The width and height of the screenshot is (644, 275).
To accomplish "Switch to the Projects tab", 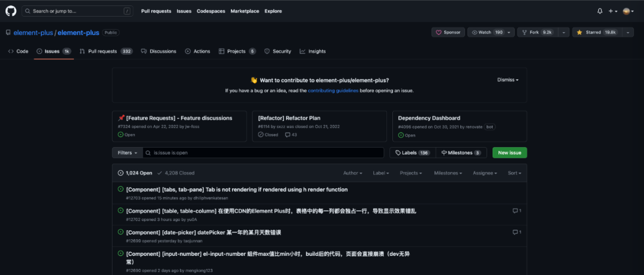I will [237, 51].
